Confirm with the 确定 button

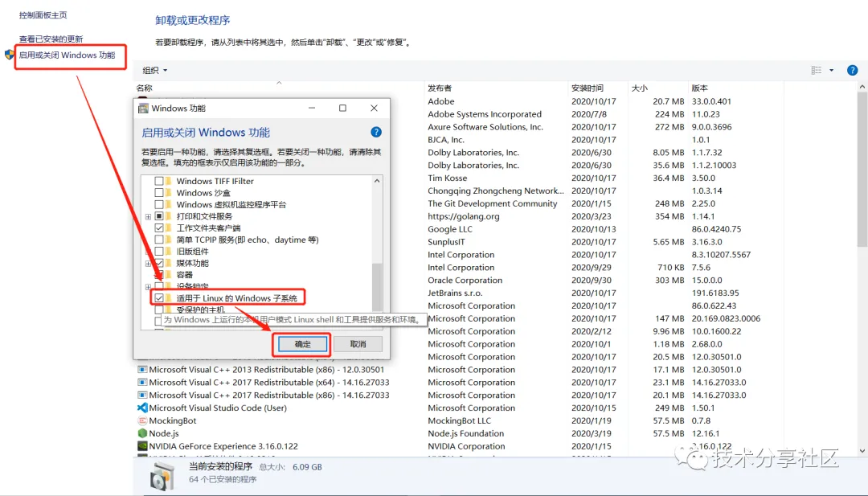pos(302,344)
